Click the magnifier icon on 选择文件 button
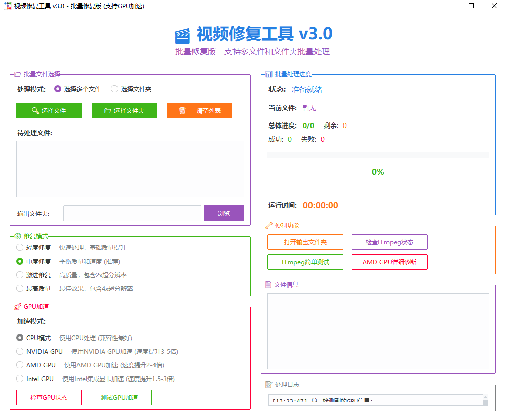 click(35, 111)
